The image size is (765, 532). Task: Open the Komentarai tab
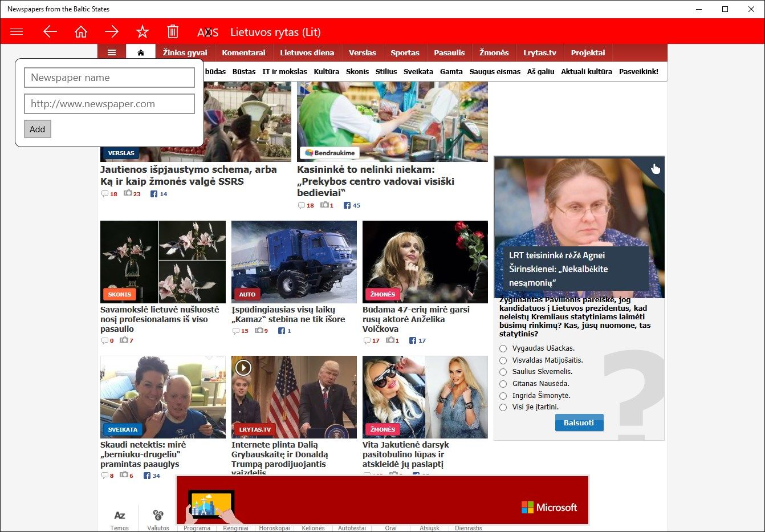click(x=243, y=52)
